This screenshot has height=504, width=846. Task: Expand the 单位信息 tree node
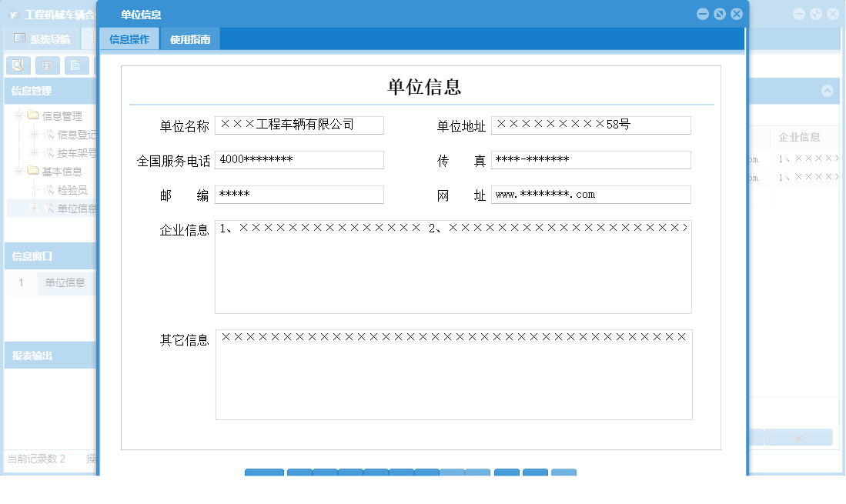click(35, 207)
